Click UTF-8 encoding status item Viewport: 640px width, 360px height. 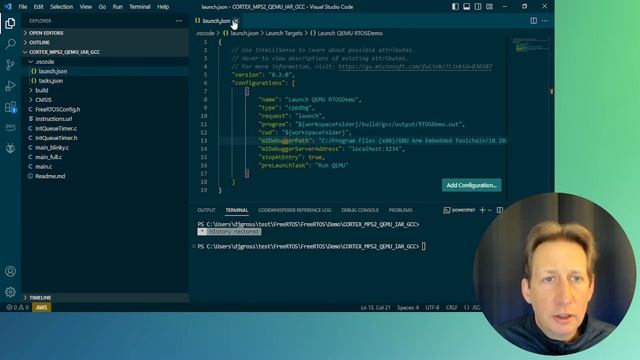432,308
